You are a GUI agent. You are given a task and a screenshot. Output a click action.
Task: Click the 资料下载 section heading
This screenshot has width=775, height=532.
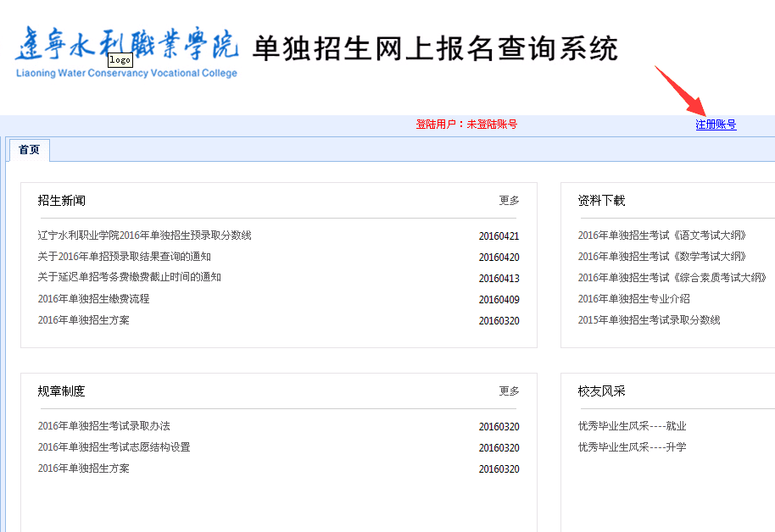pyautogui.click(x=601, y=201)
